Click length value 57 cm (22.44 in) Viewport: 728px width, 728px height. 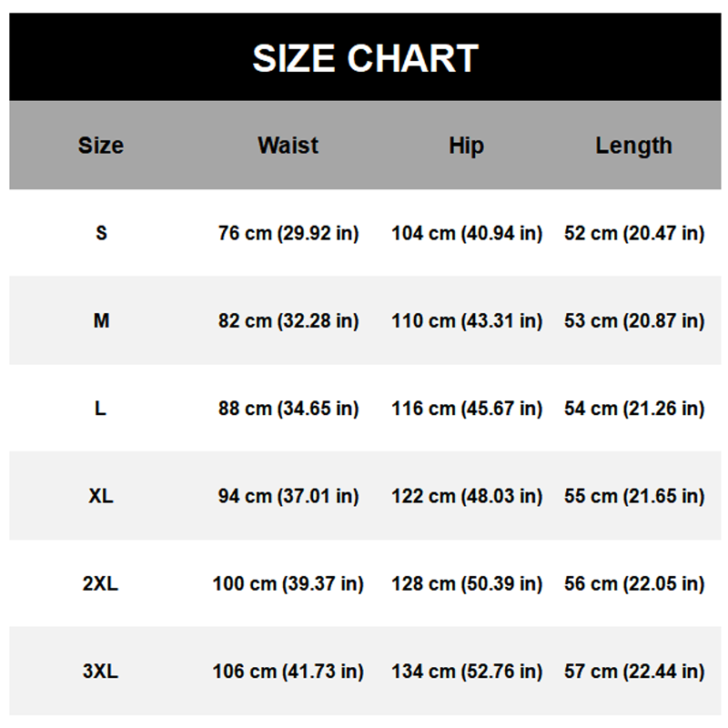click(634, 672)
